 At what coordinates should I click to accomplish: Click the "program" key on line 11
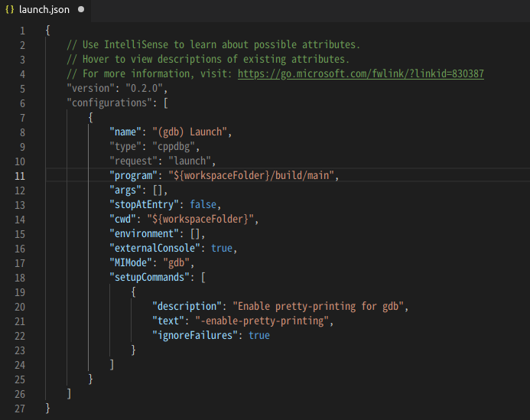133,175
